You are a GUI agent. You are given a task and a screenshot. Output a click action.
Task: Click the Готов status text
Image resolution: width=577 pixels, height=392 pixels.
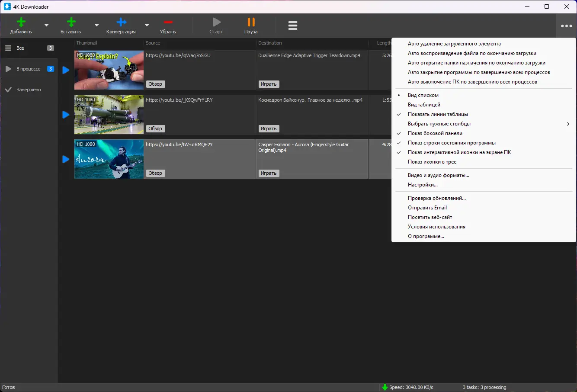tap(9, 387)
